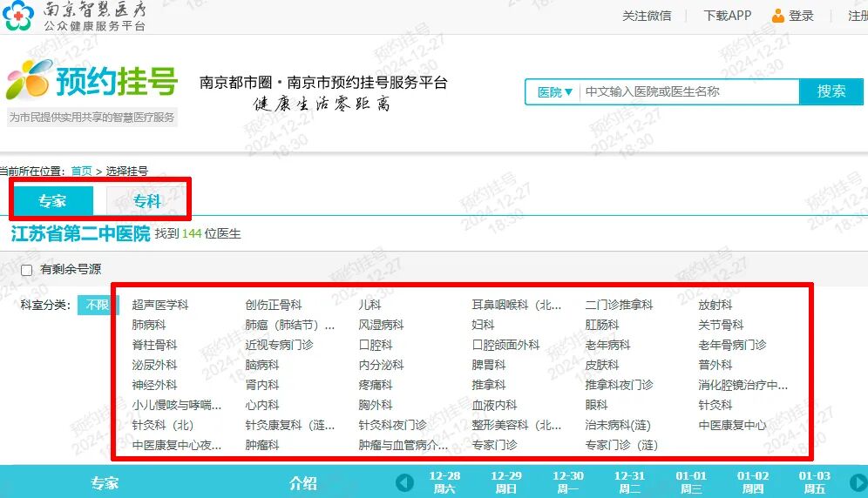Select department 脾胃科
Image resolution: width=868 pixels, height=498 pixels.
pyautogui.click(x=488, y=365)
